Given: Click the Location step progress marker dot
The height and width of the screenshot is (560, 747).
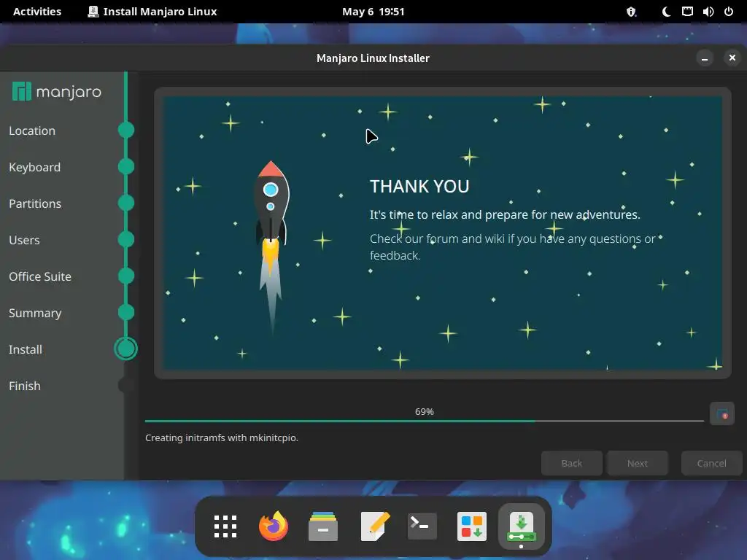Looking at the screenshot, I should (125, 130).
